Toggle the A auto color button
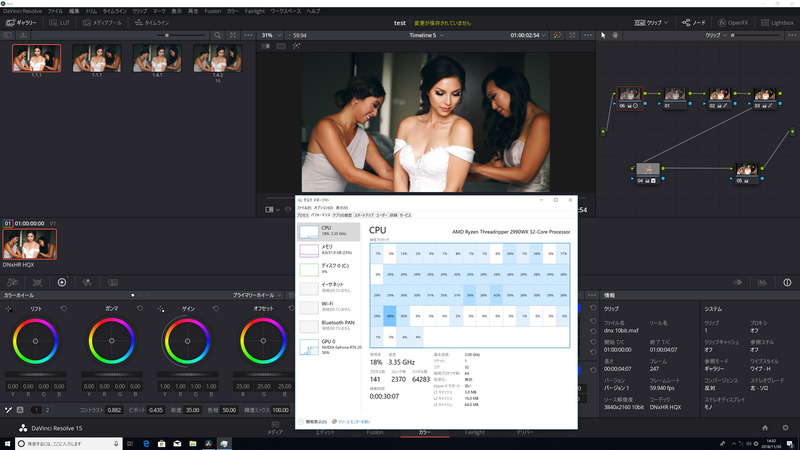 [x=20, y=410]
